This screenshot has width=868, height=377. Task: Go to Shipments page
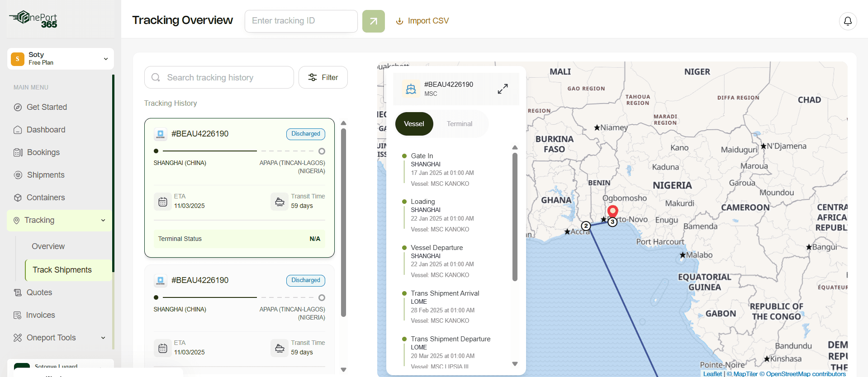[46, 175]
